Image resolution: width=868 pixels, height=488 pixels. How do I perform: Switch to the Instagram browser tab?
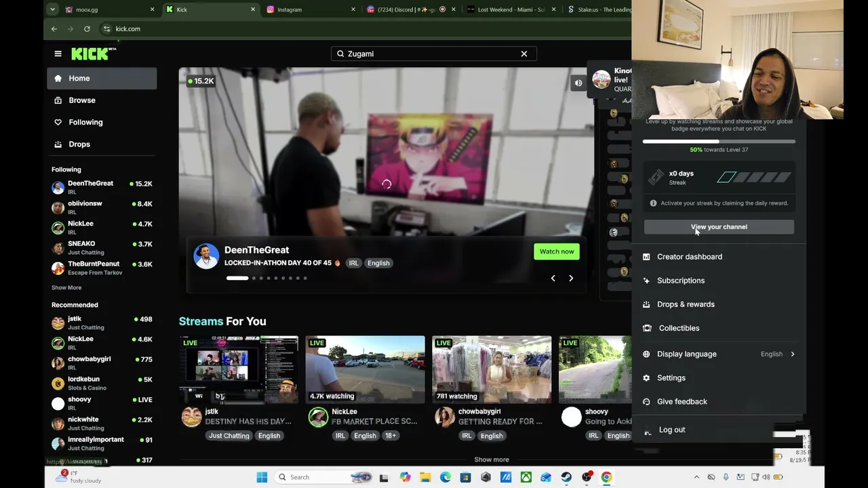click(x=311, y=9)
